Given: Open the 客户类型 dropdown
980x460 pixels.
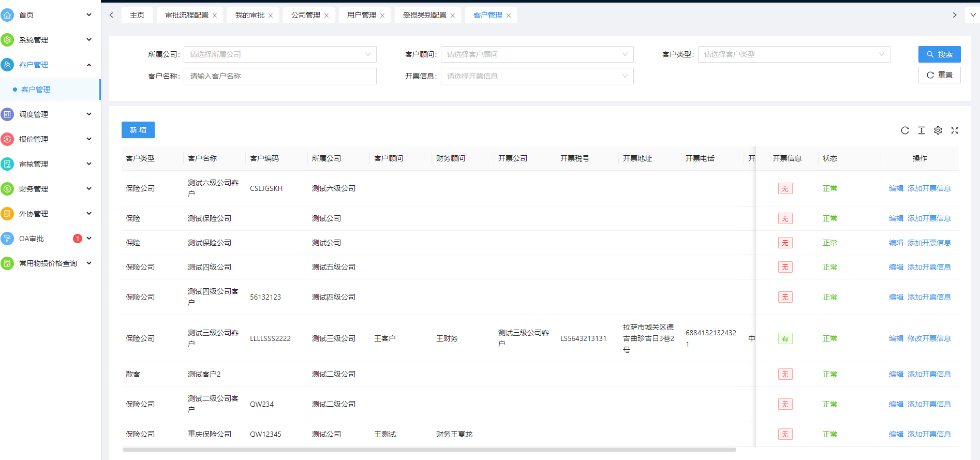Looking at the screenshot, I should 794,54.
